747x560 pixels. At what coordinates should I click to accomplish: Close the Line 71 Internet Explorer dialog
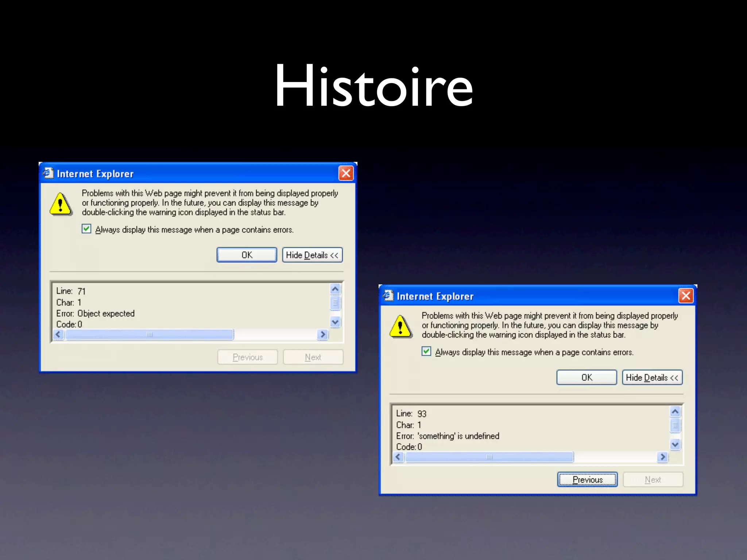coord(346,173)
